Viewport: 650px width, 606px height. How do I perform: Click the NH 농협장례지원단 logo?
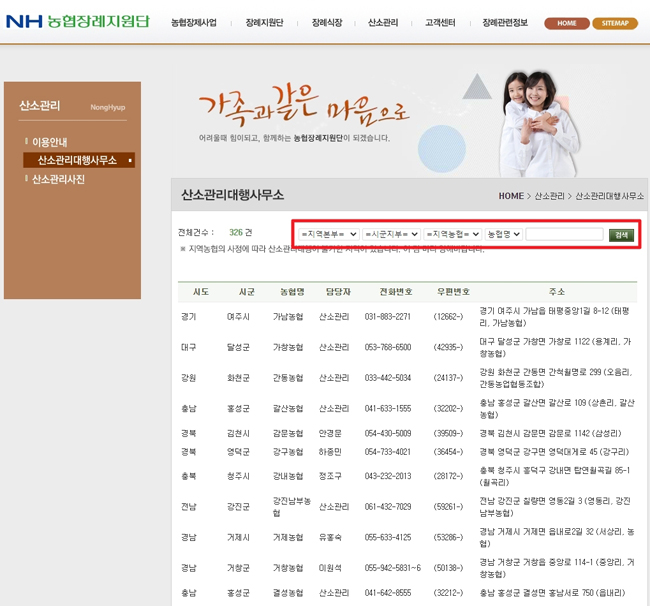coord(76,21)
